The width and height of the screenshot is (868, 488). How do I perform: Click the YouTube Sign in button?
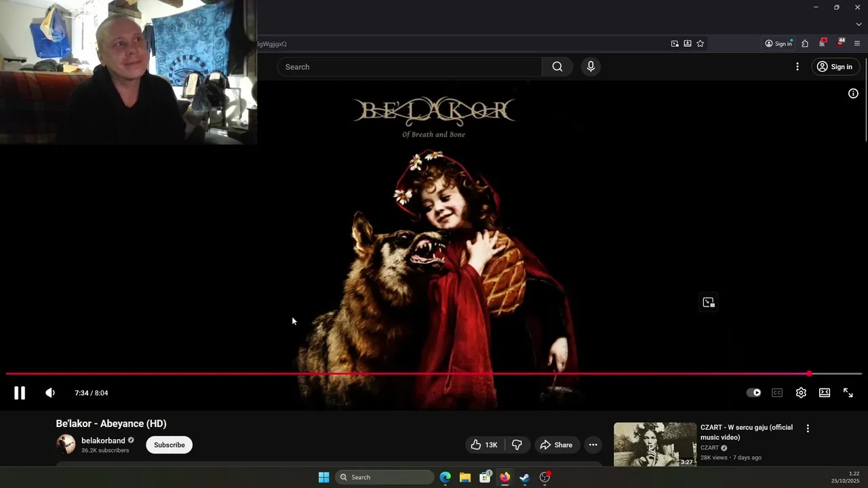pos(835,67)
